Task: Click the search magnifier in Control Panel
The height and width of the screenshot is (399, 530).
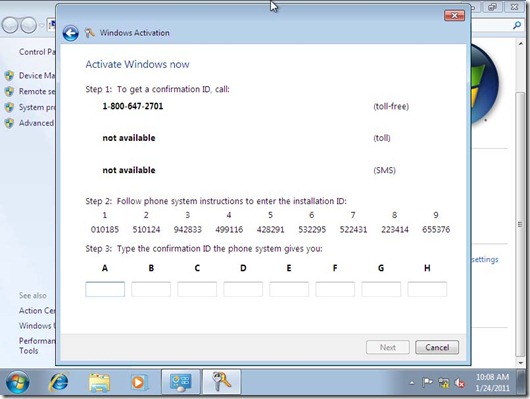Action: 516,25
